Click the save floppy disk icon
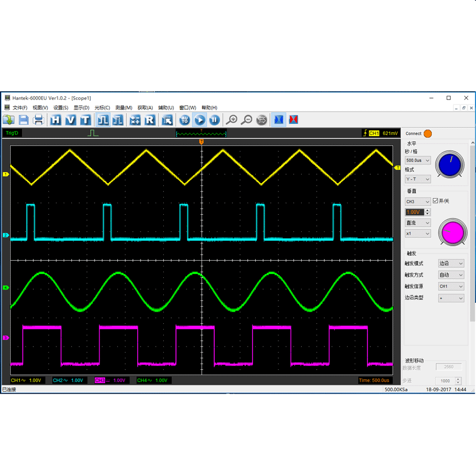476x476 pixels. [24, 120]
